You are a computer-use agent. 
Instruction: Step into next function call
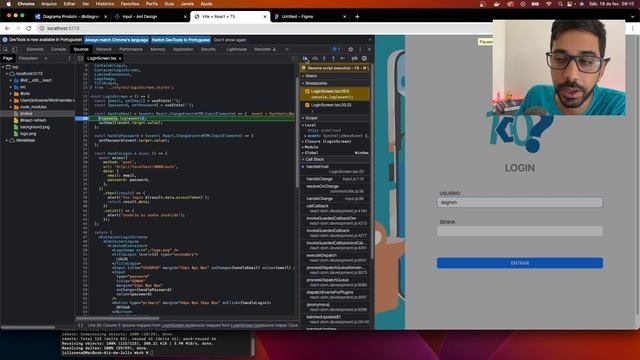324,59
